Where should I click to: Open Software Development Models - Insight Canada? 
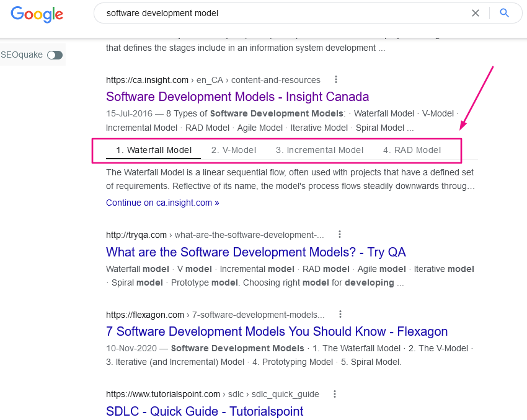(x=237, y=97)
